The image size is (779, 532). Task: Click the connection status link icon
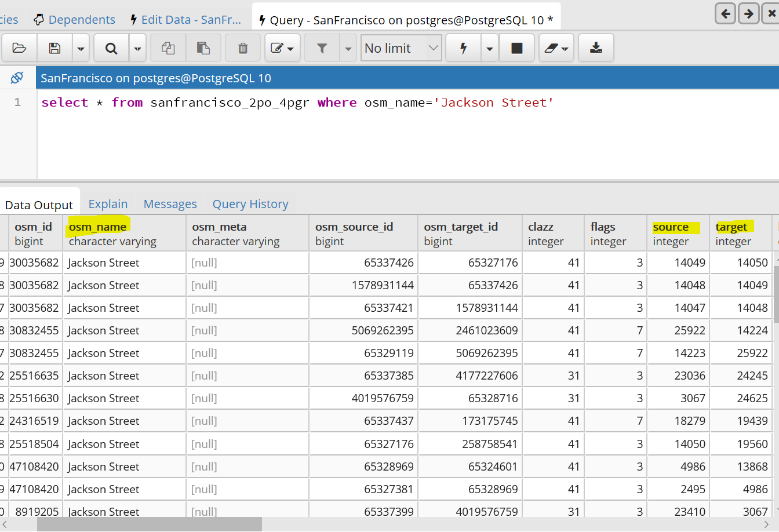pyautogui.click(x=17, y=78)
